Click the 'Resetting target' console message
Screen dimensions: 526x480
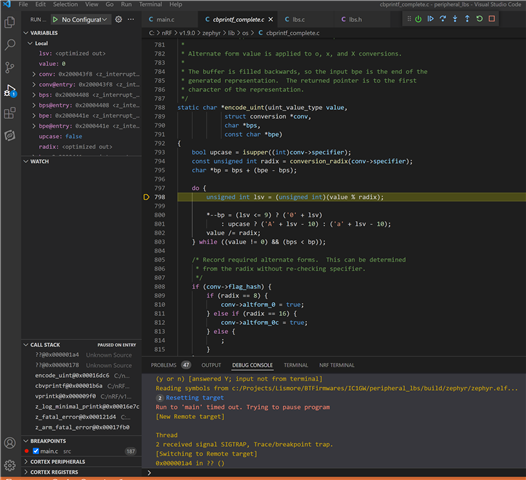(x=195, y=398)
